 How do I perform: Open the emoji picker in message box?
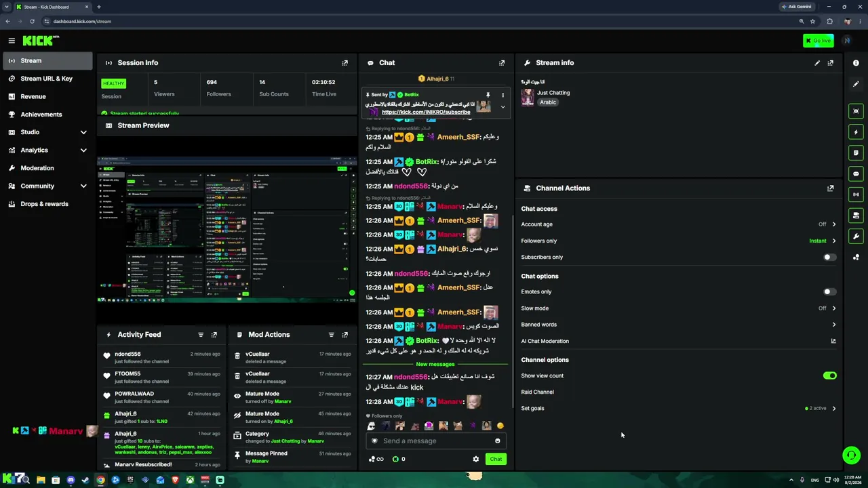(498, 441)
